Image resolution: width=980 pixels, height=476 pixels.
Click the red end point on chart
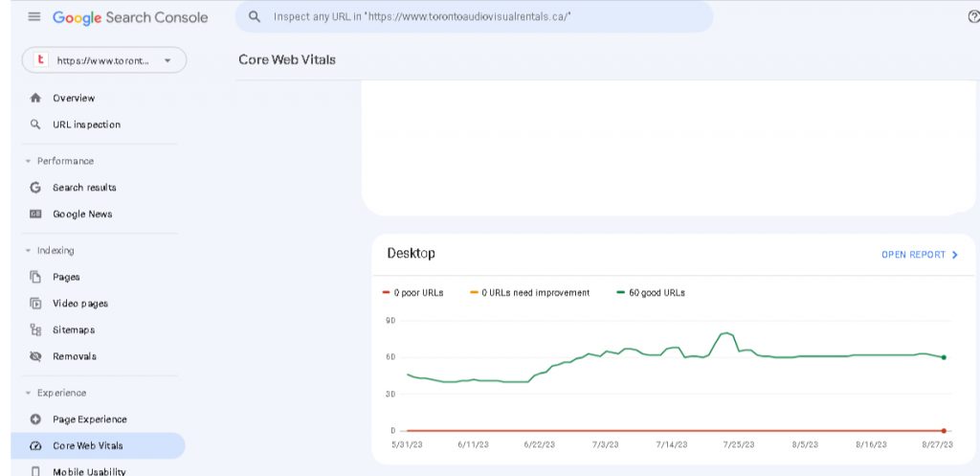click(x=943, y=431)
